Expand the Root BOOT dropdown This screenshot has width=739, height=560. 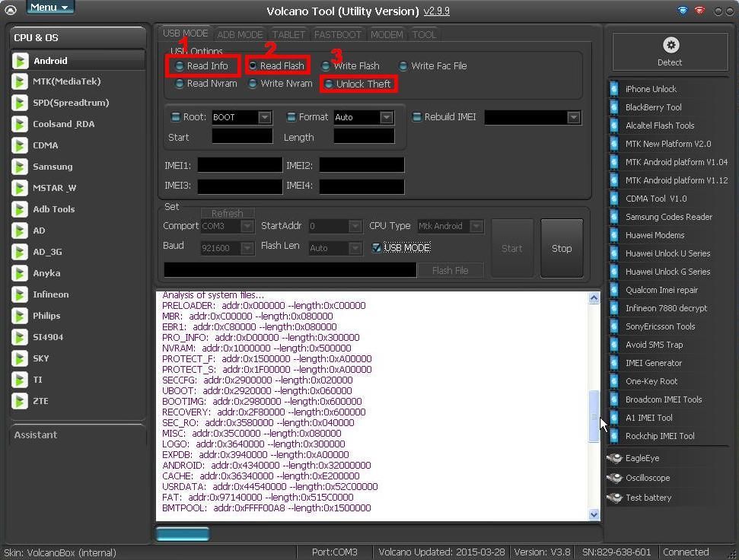coord(264,117)
